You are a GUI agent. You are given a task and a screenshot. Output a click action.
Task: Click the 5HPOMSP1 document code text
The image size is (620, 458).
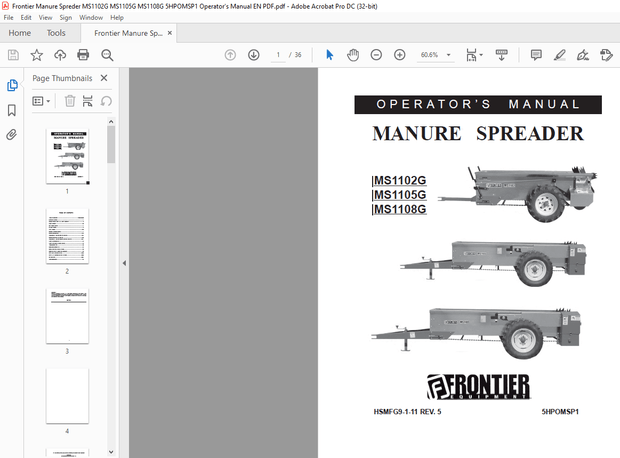coord(560,412)
